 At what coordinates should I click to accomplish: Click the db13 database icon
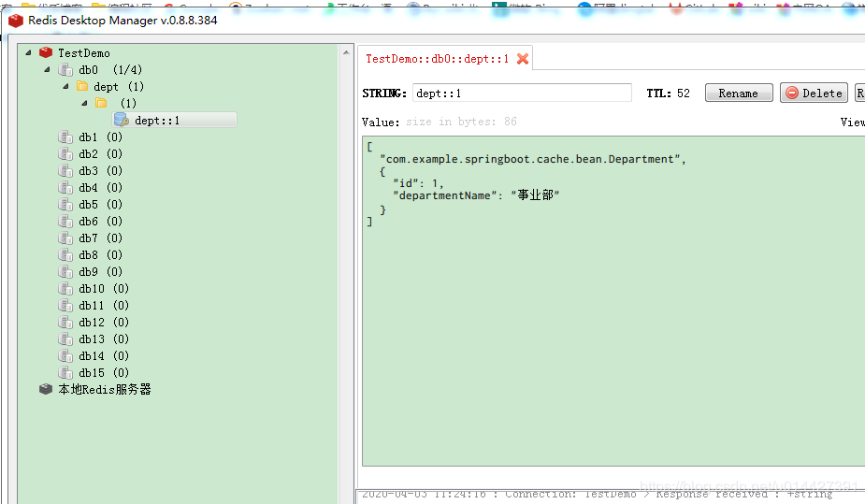(65, 339)
